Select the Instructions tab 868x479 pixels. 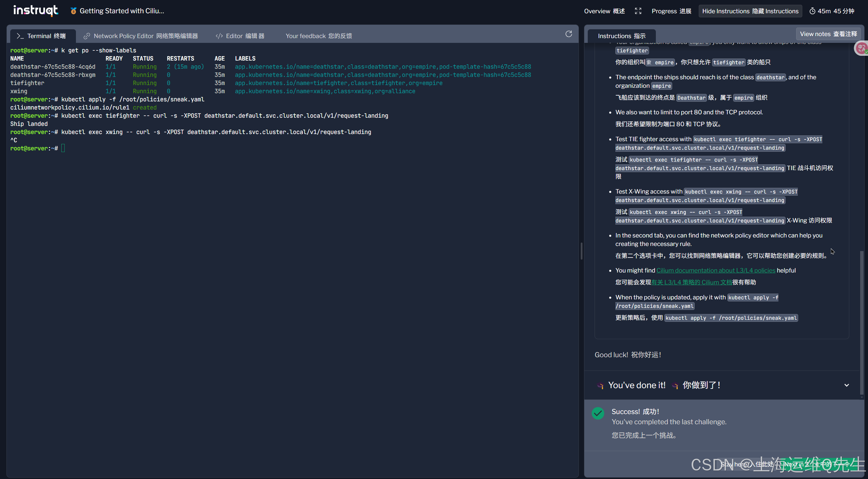(x=621, y=36)
